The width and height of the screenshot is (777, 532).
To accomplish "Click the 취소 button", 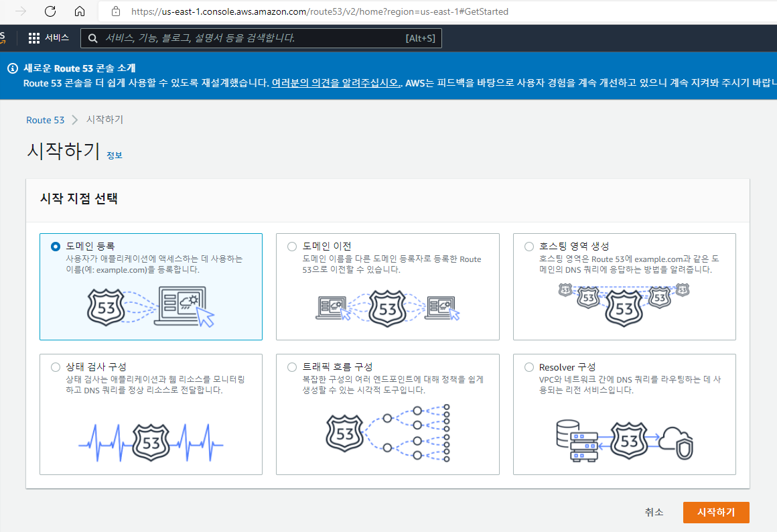I will point(654,512).
